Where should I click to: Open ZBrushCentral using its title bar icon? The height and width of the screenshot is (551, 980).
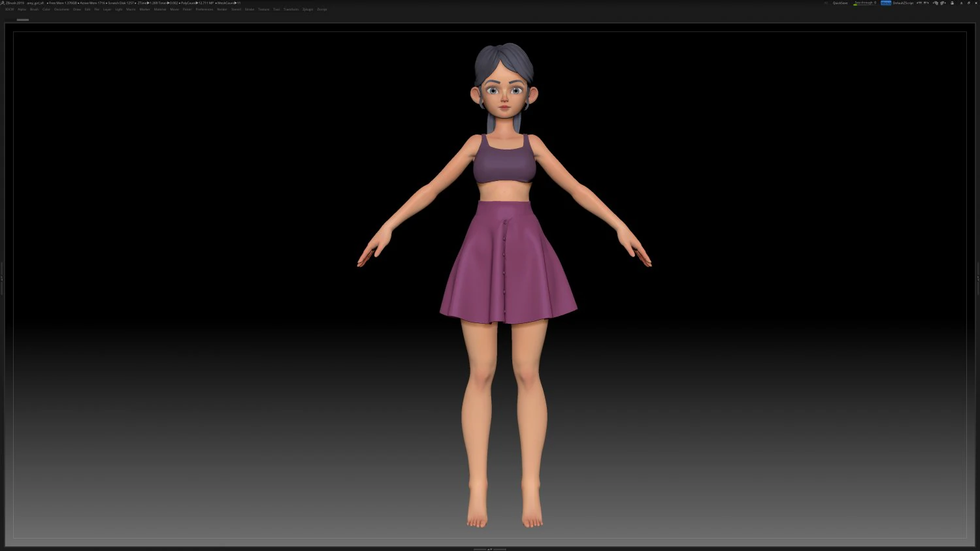[962, 3]
